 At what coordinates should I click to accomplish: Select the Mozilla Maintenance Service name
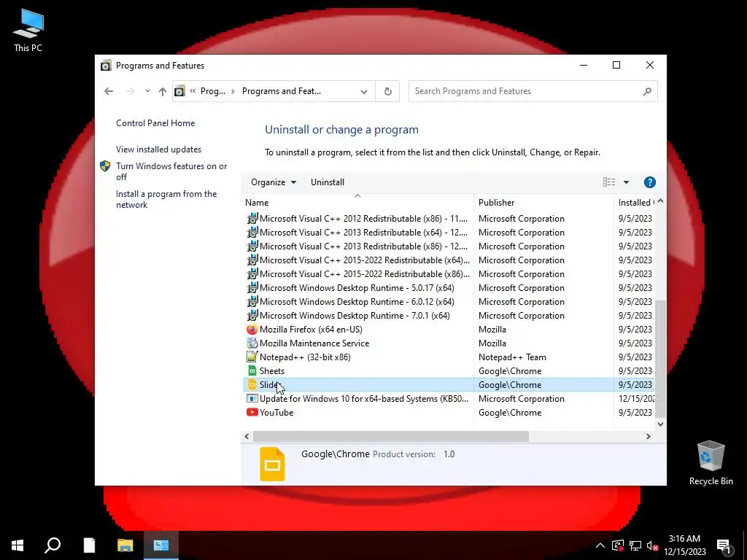pyautogui.click(x=314, y=343)
